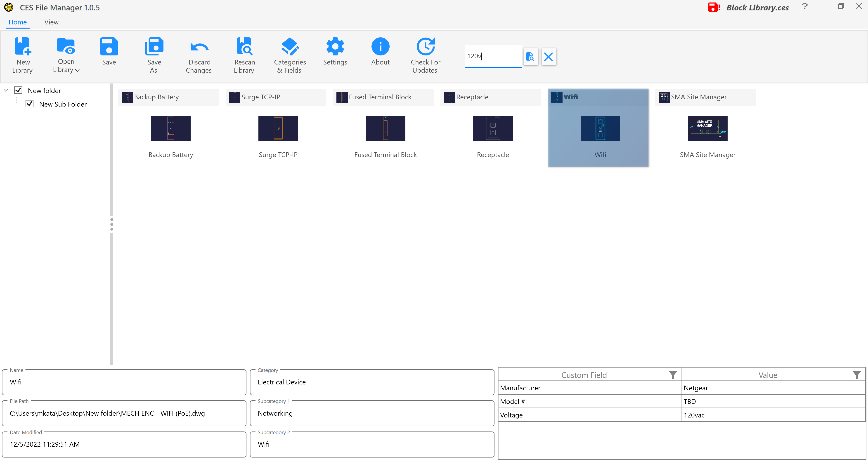Screen dimensions: 868x460
Task: Uncheck the New folder checkbox
Action: pos(18,90)
